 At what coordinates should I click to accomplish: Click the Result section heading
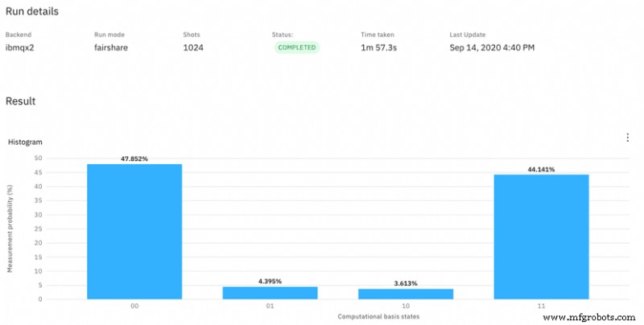tap(20, 101)
